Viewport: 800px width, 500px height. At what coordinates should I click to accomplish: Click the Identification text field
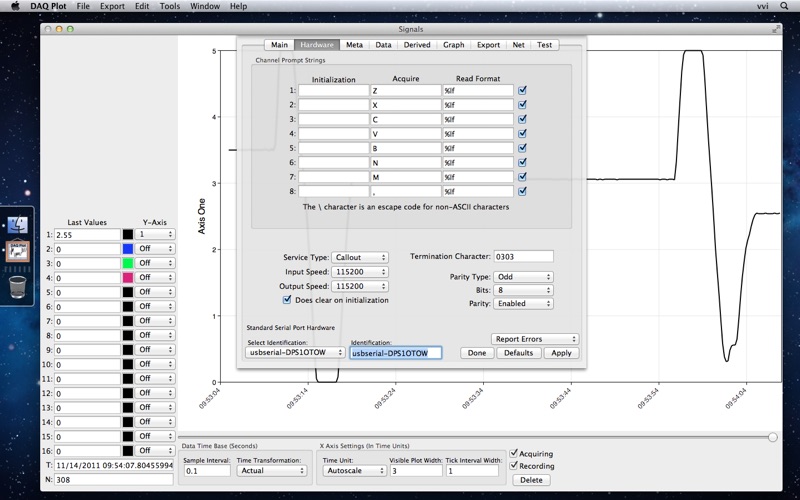coord(395,353)
